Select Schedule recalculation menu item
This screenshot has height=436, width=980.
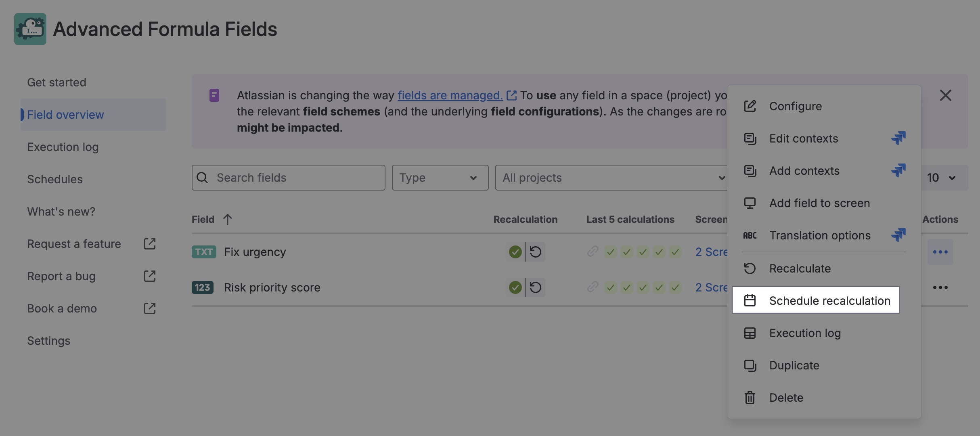(816, 300)
